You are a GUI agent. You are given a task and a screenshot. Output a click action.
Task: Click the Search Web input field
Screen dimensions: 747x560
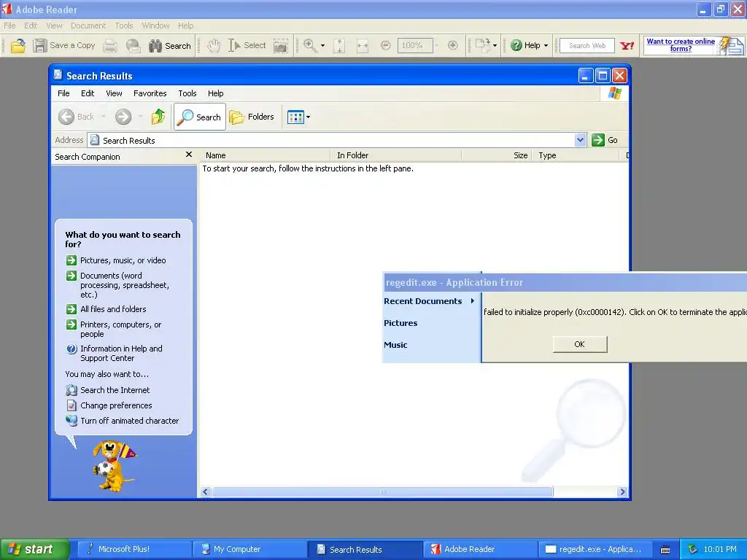coord(587,46)
